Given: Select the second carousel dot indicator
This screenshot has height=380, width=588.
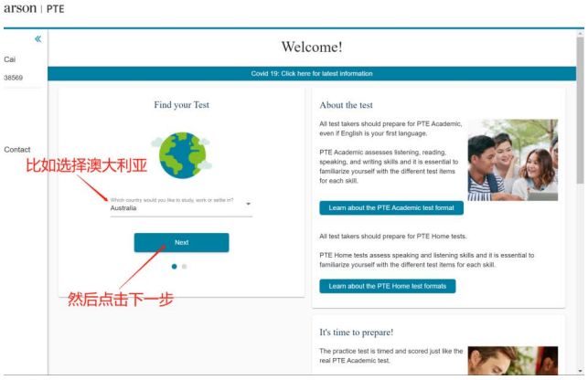Looking at the screenshot, I should (x=184, y=267).
